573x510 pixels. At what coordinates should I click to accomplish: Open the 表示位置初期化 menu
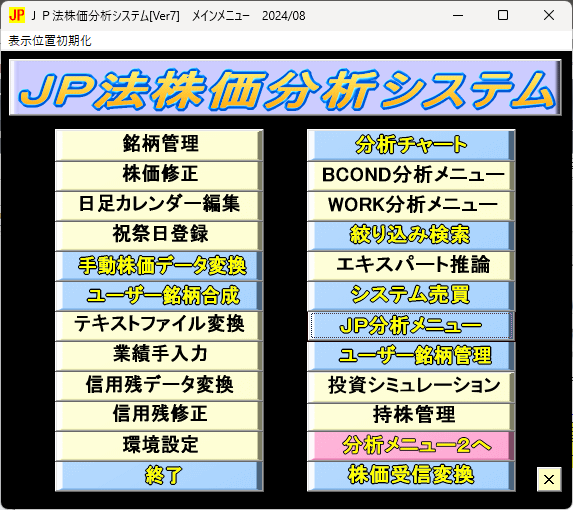point(50,41)
